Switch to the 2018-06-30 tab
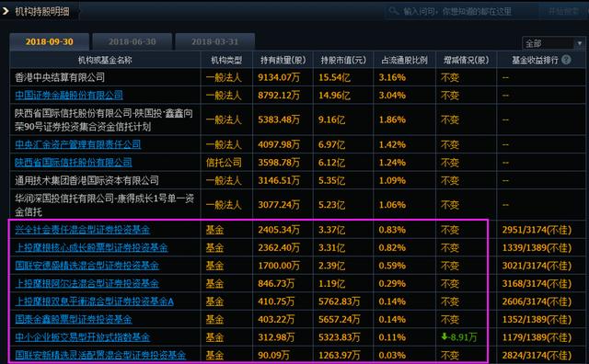Viewport: 589px width, 364px height. click(x=133, y=41)
